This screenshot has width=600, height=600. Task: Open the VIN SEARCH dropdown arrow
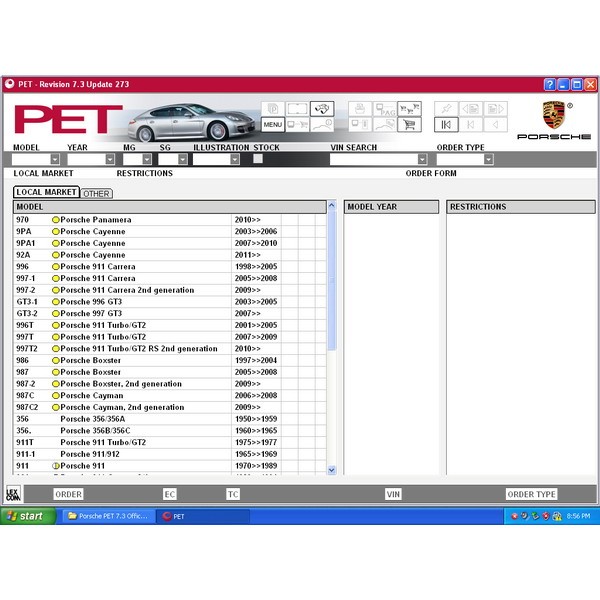pyautogui.click(x=422, y=159)
